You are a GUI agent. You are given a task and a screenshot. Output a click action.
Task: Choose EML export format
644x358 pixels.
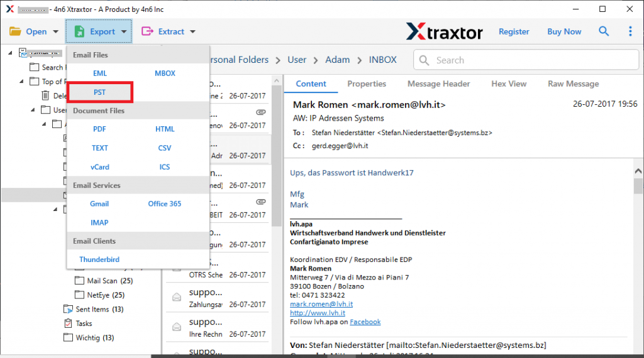coord(100,73)
